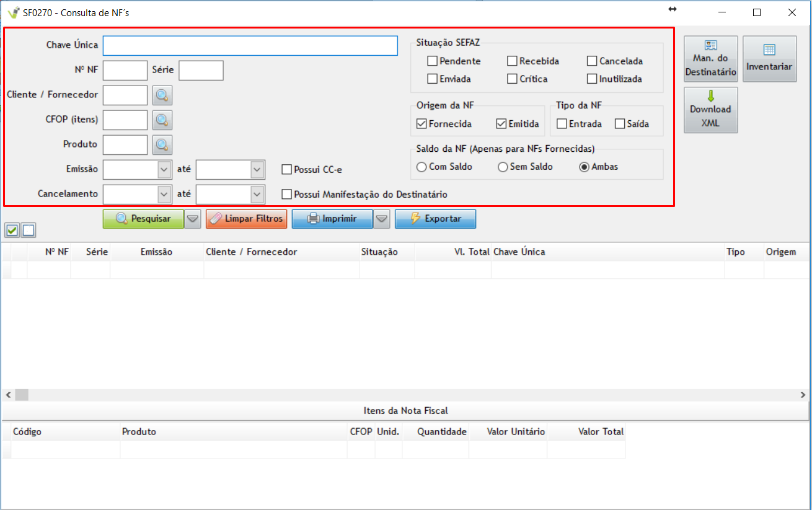Open Emissão end date dropdown
Viewport: 812px width, 510px height.
[257, 169]
